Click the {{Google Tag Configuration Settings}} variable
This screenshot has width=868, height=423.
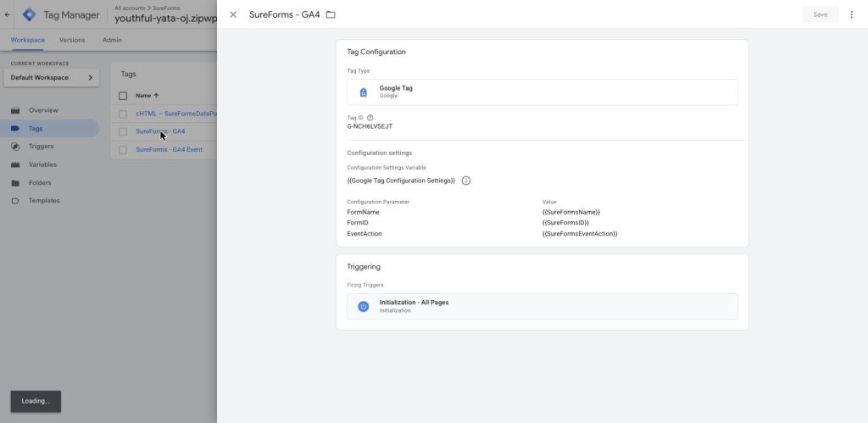[x=401, y=181]
